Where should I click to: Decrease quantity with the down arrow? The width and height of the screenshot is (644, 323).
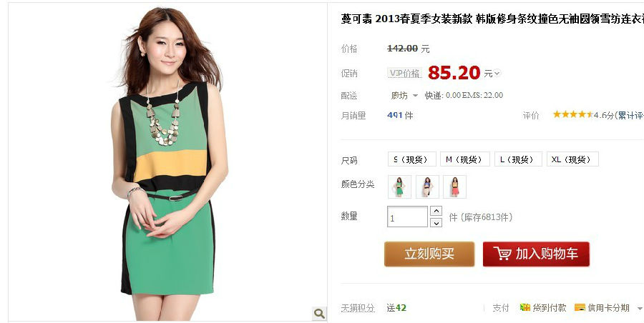coord(436,223)
